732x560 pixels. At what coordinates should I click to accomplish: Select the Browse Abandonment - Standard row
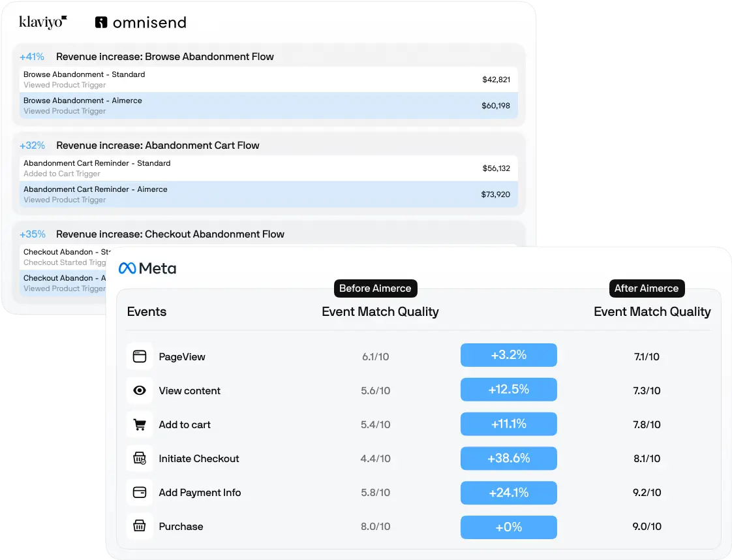[x=268, y=80]
